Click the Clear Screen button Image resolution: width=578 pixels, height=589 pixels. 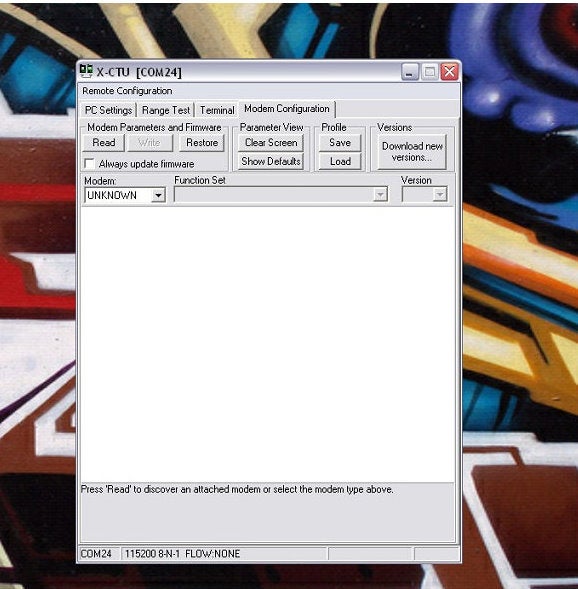coord(271,143)
